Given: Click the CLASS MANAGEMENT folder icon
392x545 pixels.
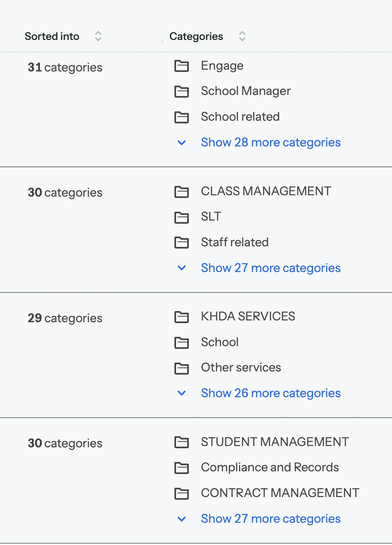Looking at the screenshot, I should (x=181, y=192).
